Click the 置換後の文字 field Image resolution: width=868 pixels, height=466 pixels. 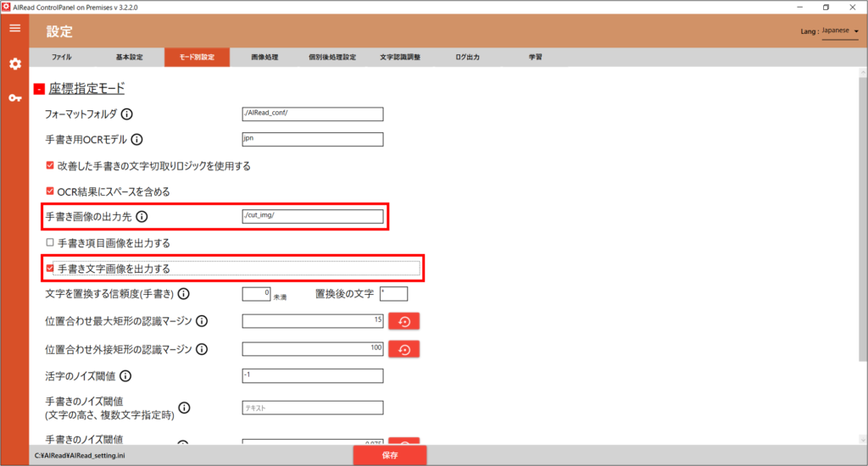[393, 294]
